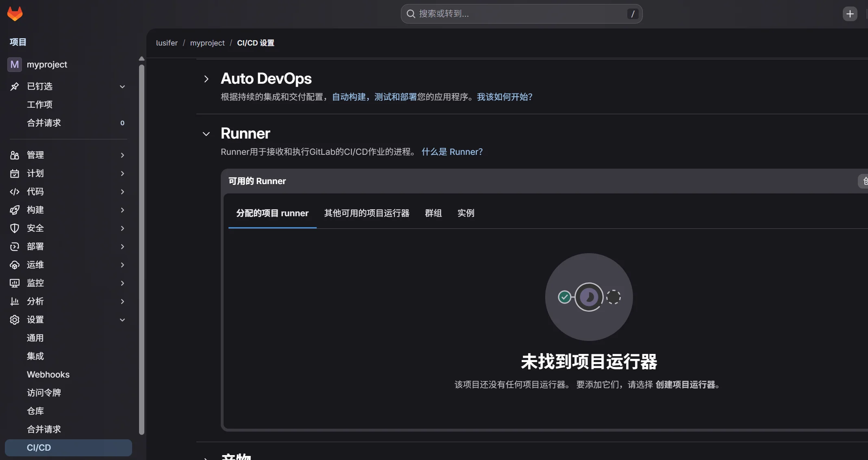This screenshot has width=868, height=460.
Task: Expand the 部署 menu chevron
Action: pyautogui.click(x=122, y=247)
